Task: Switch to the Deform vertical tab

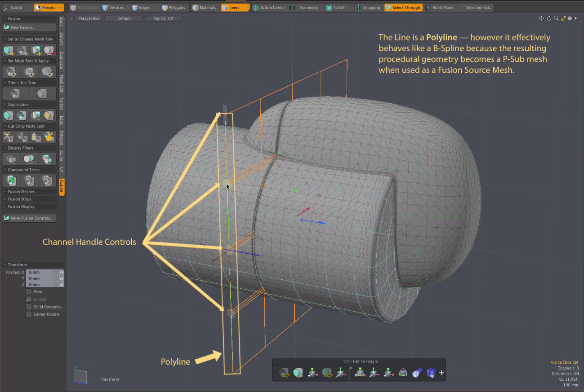Action: 62,39
